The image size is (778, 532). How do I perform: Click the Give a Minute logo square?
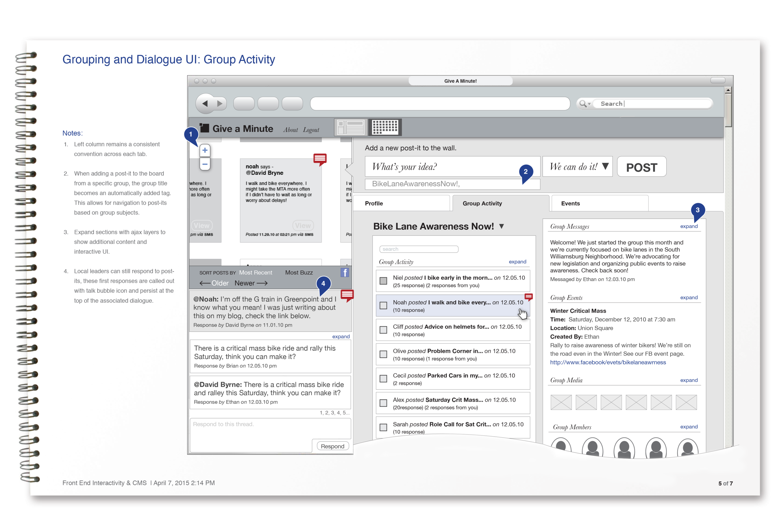point(204,128)
